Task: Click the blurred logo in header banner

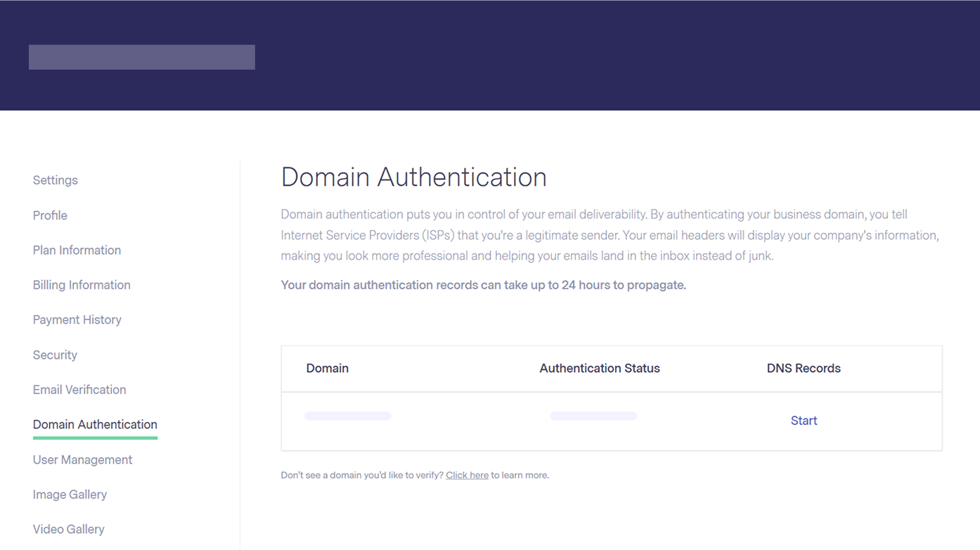Action: point(142,57)
